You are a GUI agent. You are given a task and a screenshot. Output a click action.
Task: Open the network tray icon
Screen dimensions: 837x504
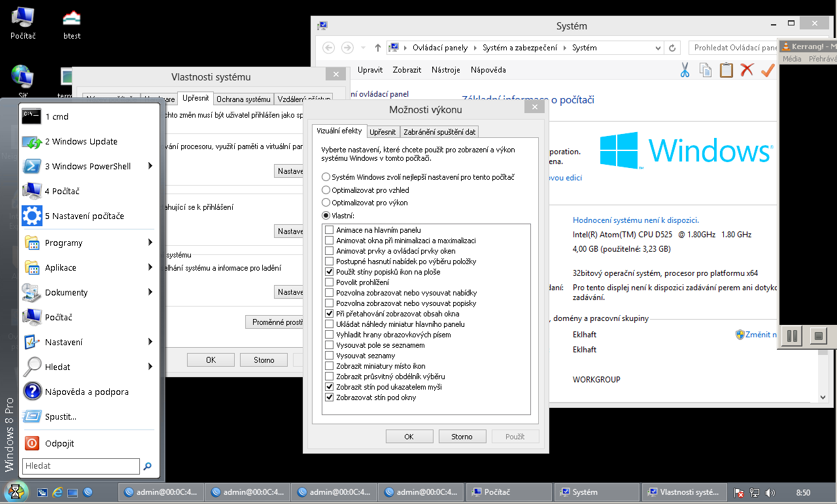(755, 493)
